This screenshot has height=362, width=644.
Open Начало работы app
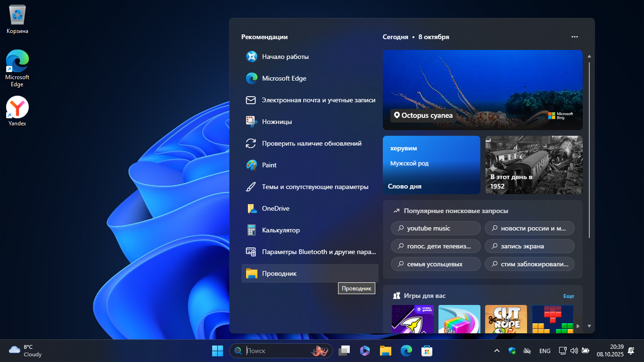click(285, 57)
